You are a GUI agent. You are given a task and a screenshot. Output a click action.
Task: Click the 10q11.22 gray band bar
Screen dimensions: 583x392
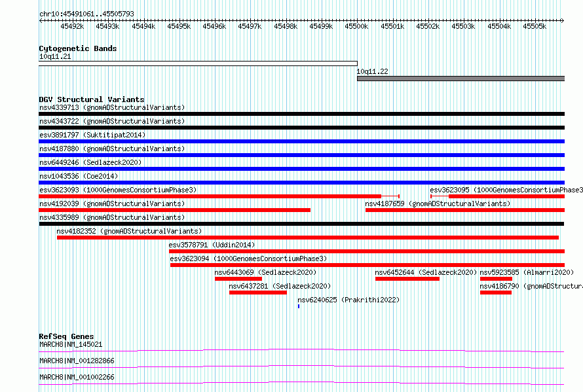coord(461,79)
